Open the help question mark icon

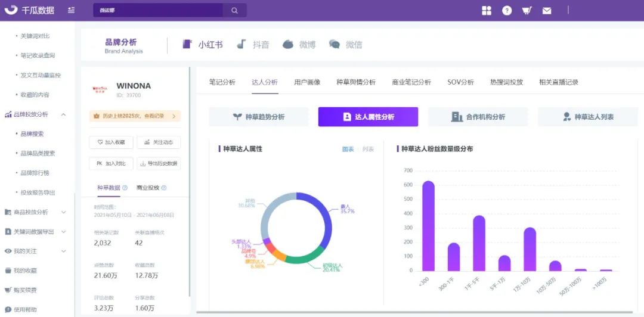pos(507,11)
